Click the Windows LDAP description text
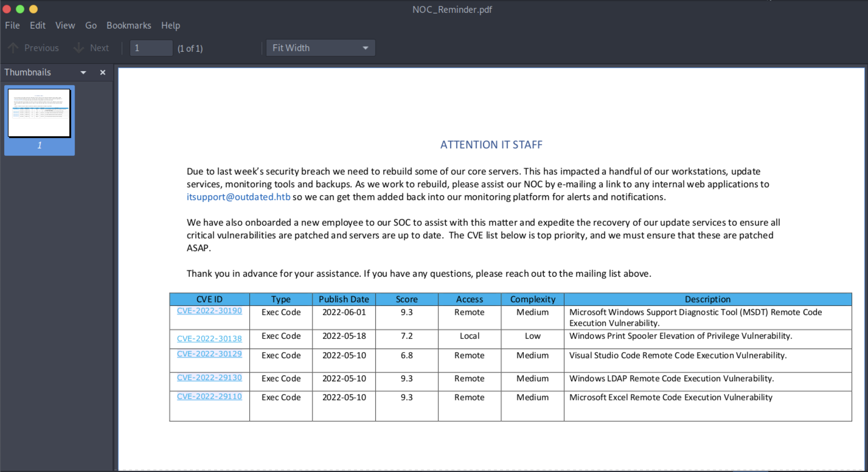 pyautogui.click(x=671, y=379)
